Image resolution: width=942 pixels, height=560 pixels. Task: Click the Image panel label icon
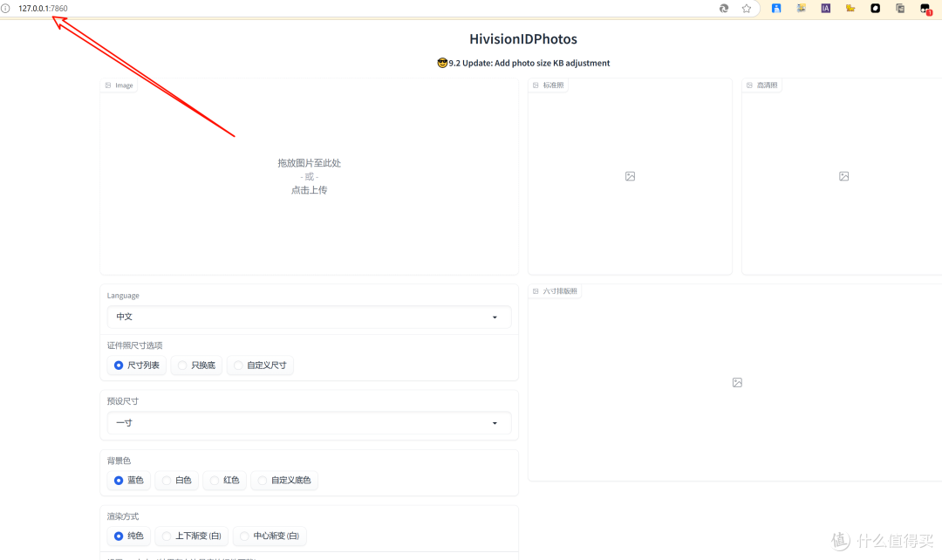click(108, 85)
